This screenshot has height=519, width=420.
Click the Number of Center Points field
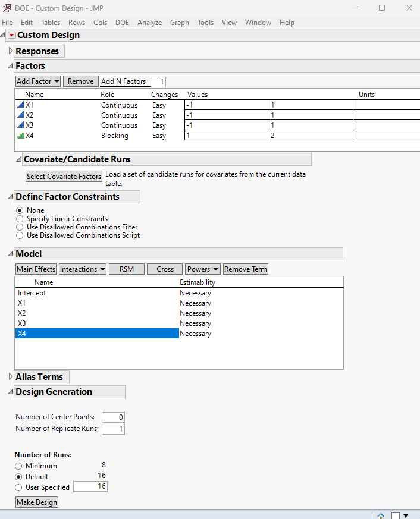113,417
